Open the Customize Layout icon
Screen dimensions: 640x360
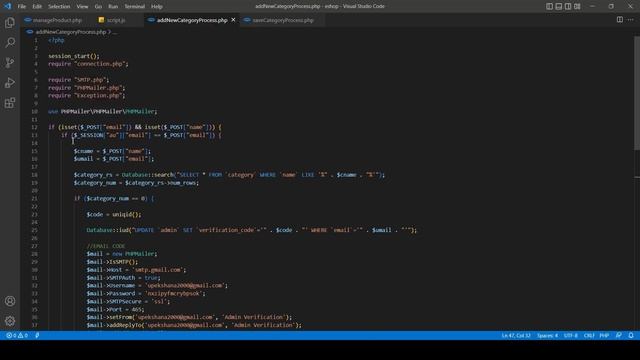pos(577,6)
